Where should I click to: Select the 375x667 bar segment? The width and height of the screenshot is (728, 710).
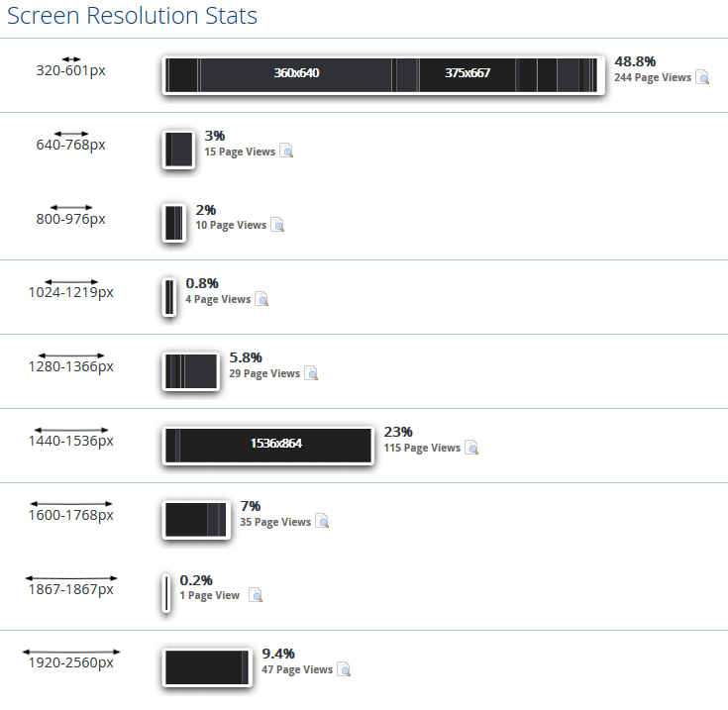468,74
